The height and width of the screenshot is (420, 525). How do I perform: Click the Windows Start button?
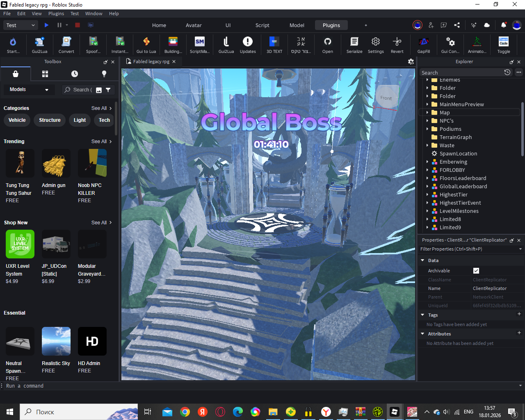[x=10, y=412]
